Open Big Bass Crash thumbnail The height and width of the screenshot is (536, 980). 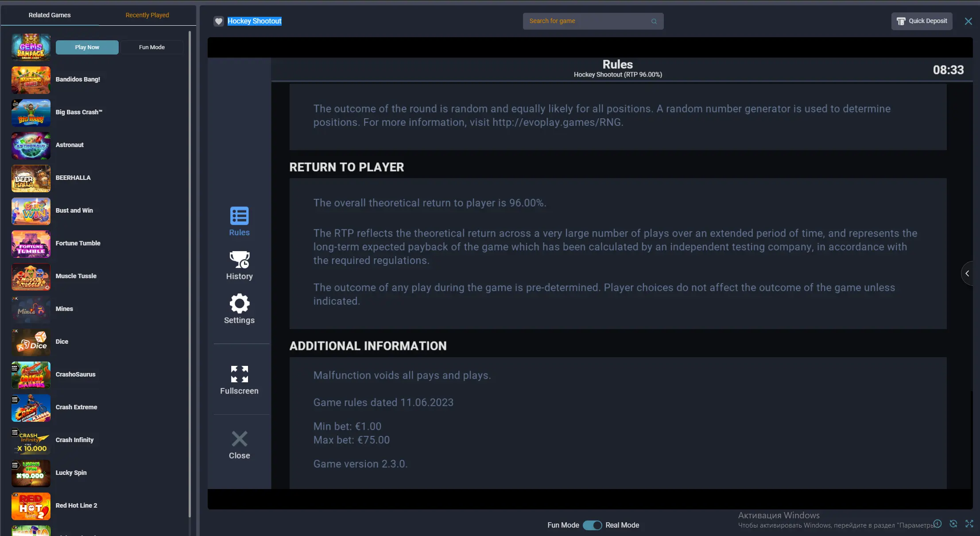(x=31, y=113)
